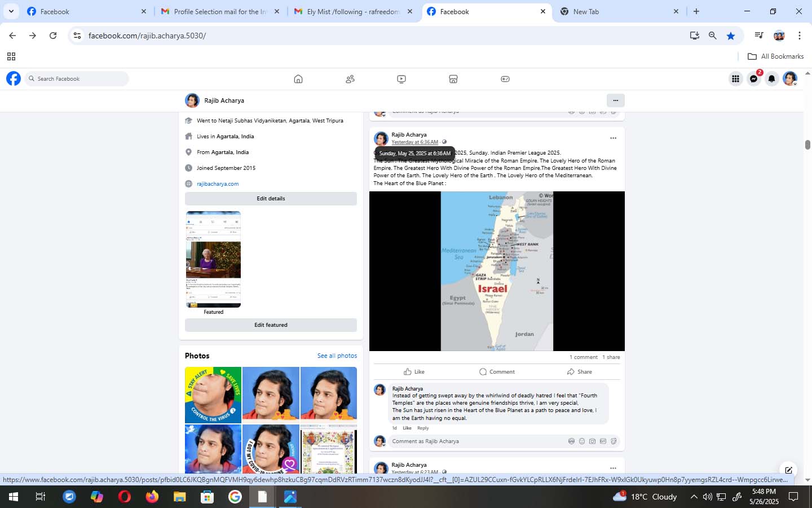Open Facebook Home feed icon
The image size is (812, 508).
pyautogui.click(x=298, y=79)
